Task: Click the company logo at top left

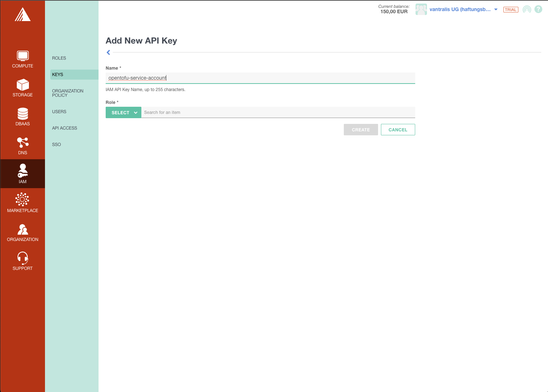Action: (x=22, y=14)
